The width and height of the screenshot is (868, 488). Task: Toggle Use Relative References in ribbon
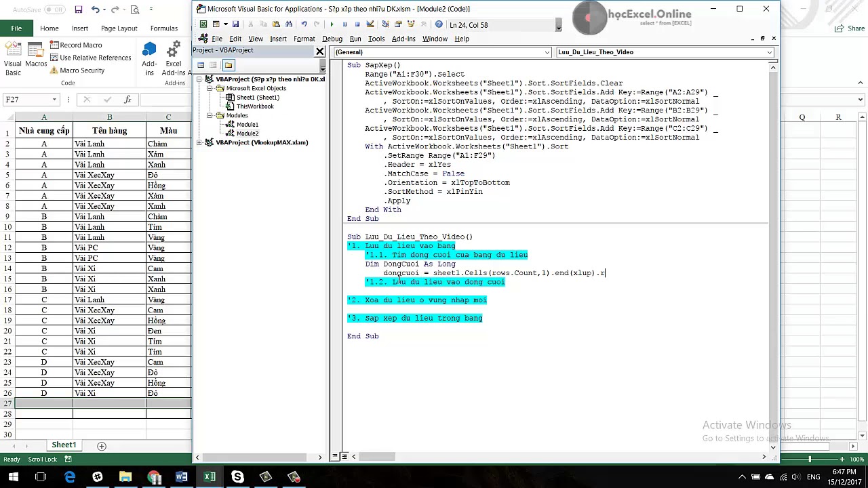click(x=90, y=58)
